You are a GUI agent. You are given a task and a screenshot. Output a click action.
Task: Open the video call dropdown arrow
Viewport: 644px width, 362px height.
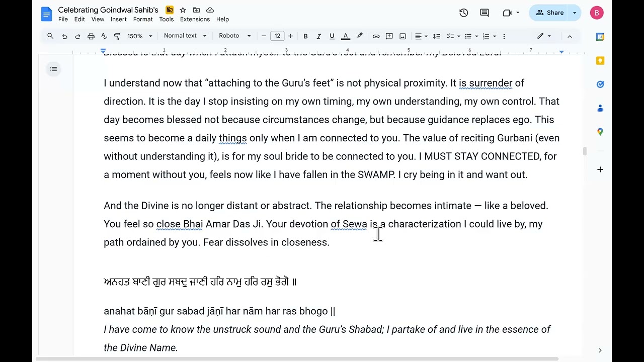pyautogui.click(x=518, y=13)
